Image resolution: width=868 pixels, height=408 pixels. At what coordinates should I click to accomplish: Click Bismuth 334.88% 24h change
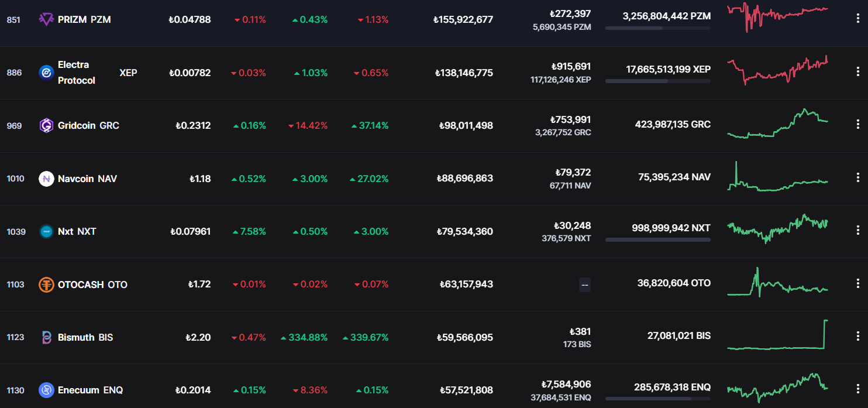coord(304,337)
